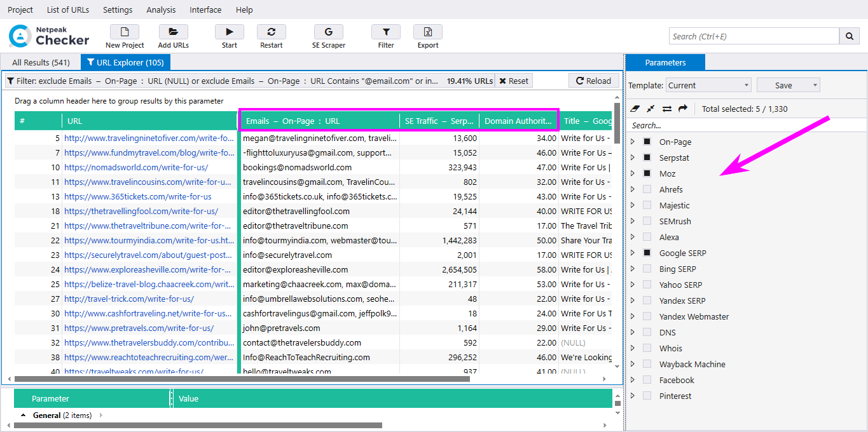Select the Parameters panel tab
This screenshot has height=432, width=868.
[665, 62]
